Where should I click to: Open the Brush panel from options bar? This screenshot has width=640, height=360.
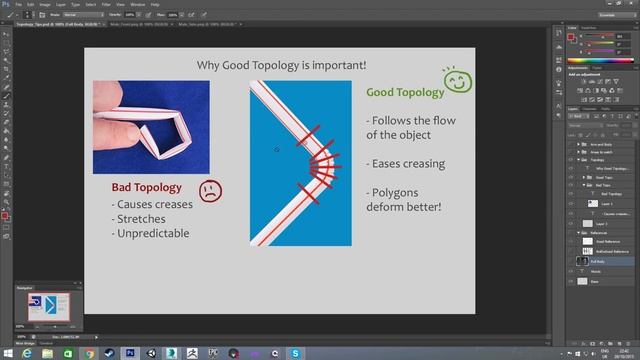pyautogui.click(x=42, y=15)
